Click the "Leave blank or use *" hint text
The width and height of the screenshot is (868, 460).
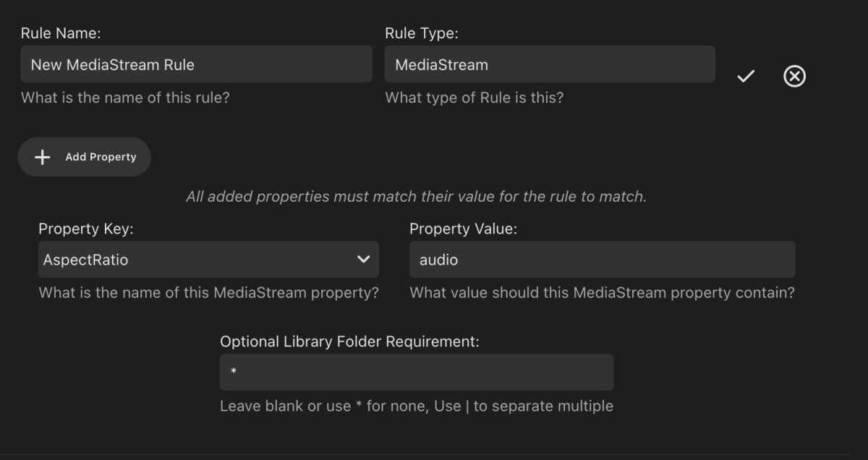click(416, 406)
